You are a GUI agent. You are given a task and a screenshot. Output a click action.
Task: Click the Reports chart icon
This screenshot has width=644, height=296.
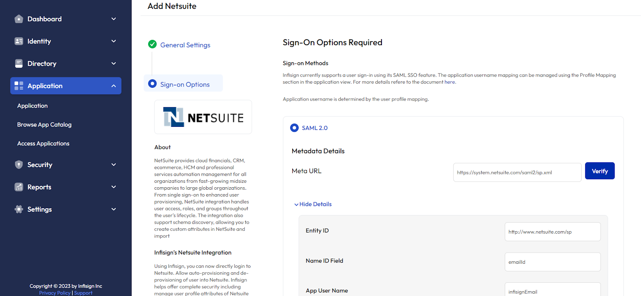[19, 187]
